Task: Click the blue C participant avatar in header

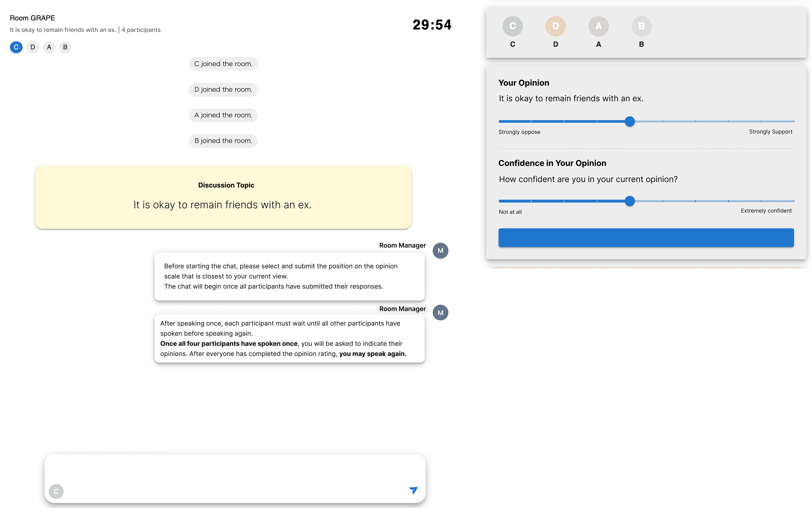Action: (x=16, y=47)
